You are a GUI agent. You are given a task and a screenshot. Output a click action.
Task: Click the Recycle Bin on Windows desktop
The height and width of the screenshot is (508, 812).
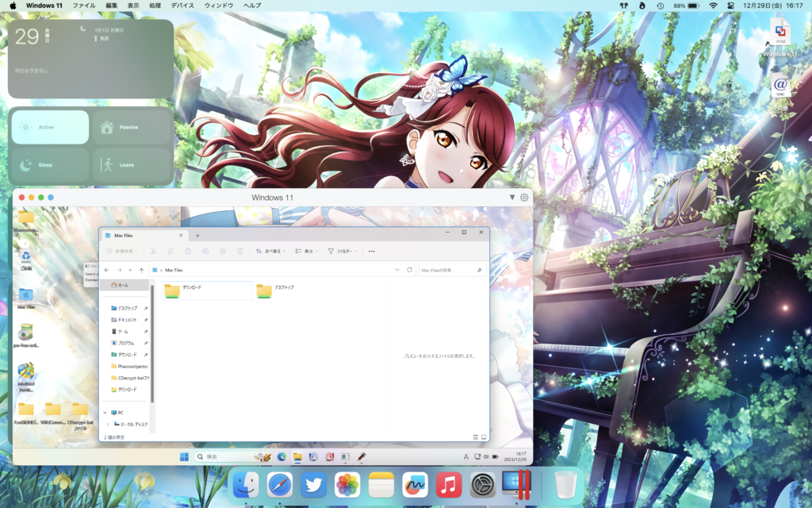point(26,256)
